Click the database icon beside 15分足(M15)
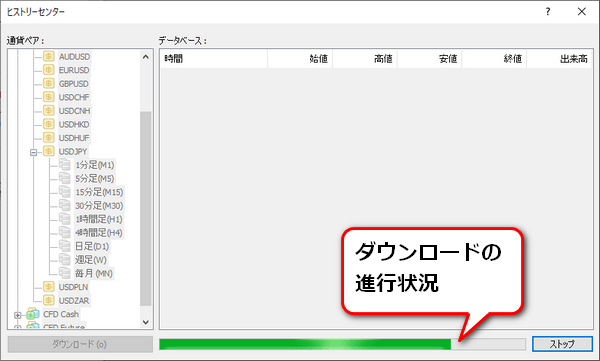600x361 pixels. [65, 192]
